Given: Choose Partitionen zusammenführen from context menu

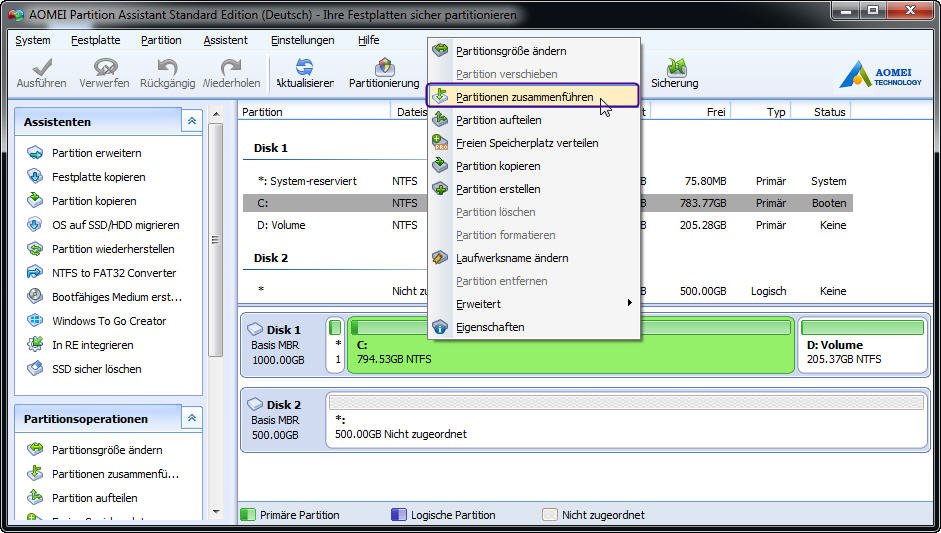Looking at the screenshot, I should pos(533,96).
